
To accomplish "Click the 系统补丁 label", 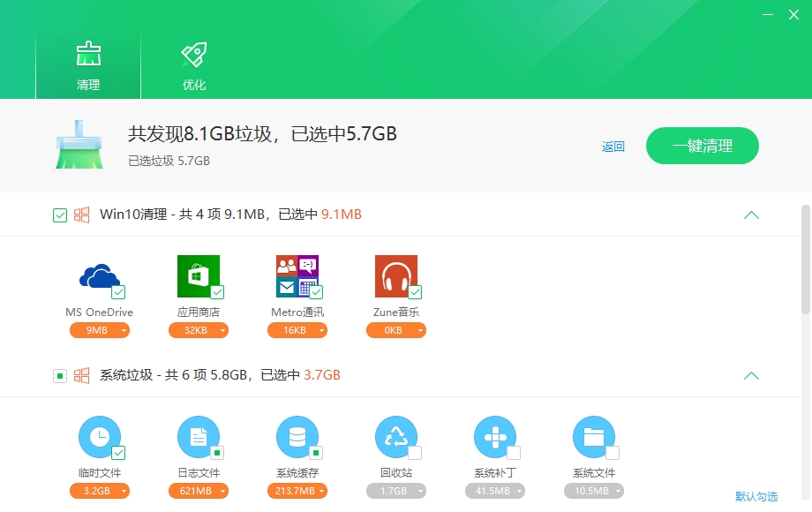I will (x=495, y=473).
